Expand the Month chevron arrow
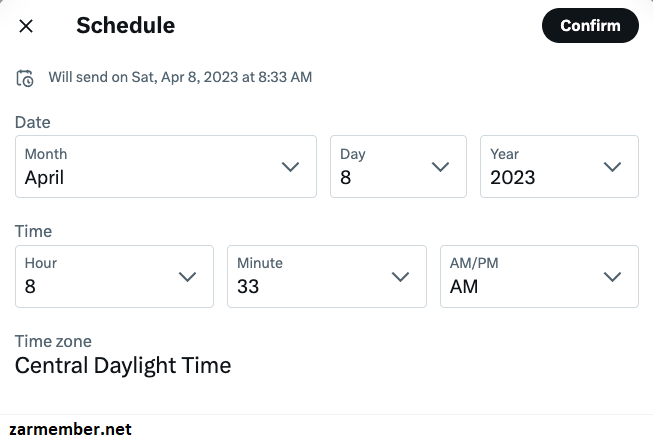Viewport: 653px width, 445px height. pos(290,167)
